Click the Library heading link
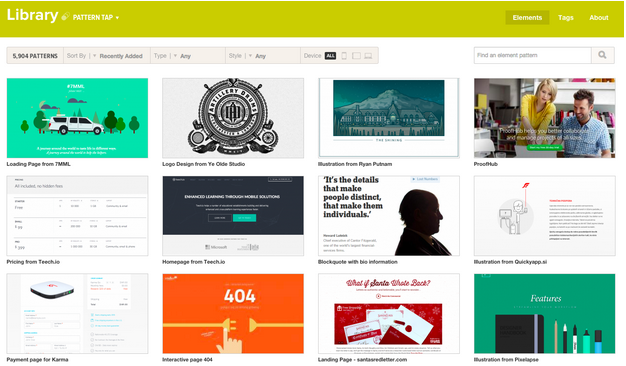Image resolution: width=626 pixels, height=366 pixels. coord(32,15)
